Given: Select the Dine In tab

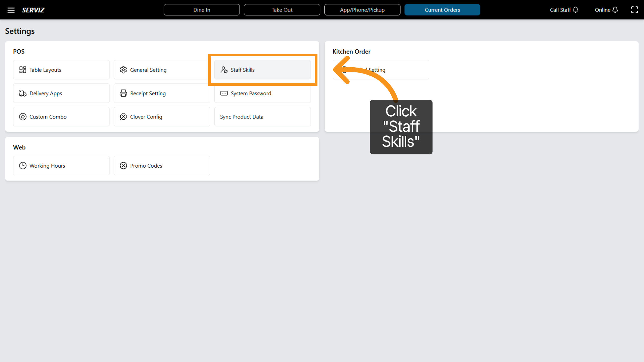Looking at the screenshot, I should 202,10.
